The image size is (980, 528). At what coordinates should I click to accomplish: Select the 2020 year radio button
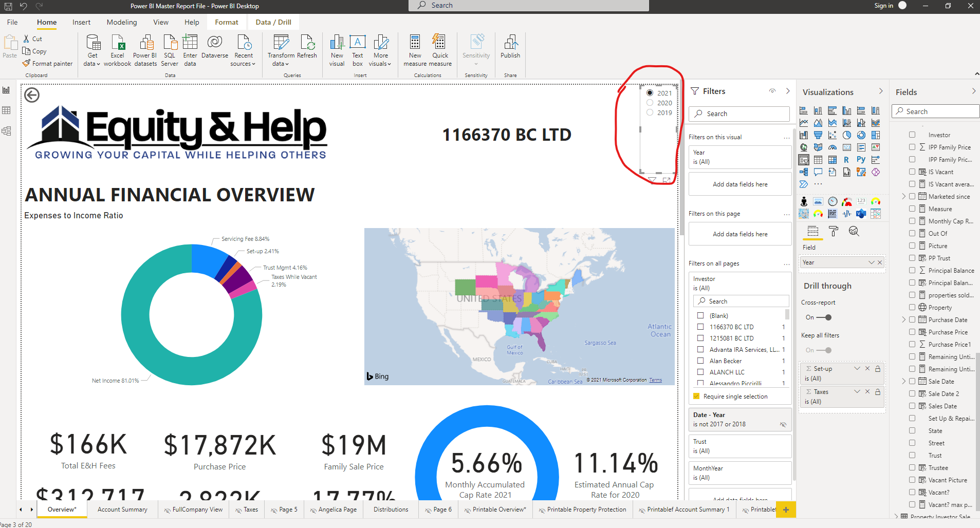(650, 103)
